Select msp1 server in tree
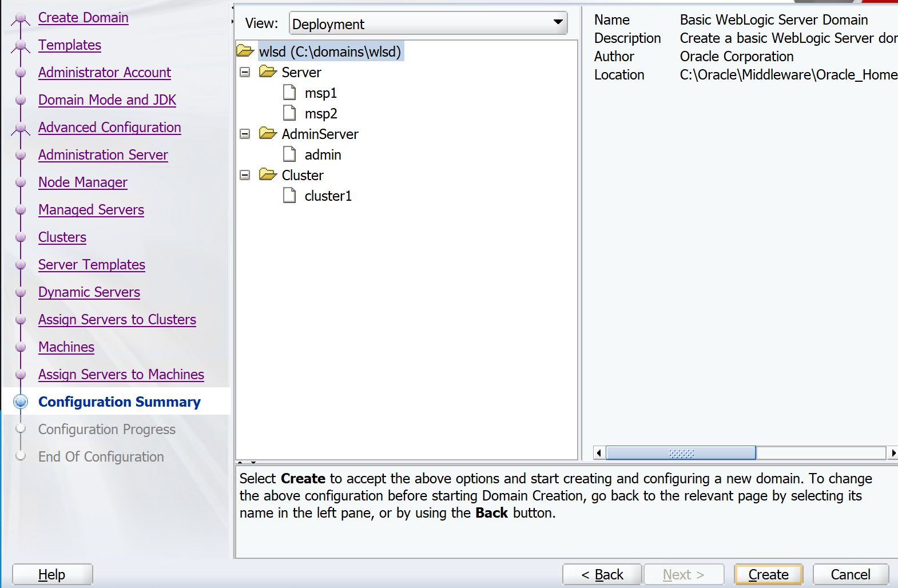Screen dimensions: 898x588 tap(321, 93)
